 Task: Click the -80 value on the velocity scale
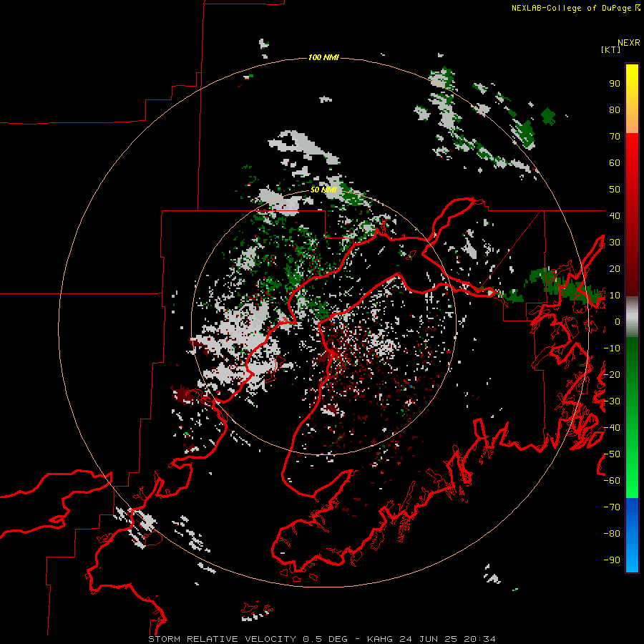point(612,534)
